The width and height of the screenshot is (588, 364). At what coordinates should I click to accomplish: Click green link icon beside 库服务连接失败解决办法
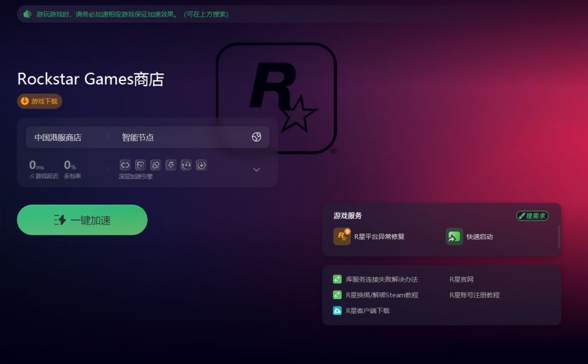point(337,279)
